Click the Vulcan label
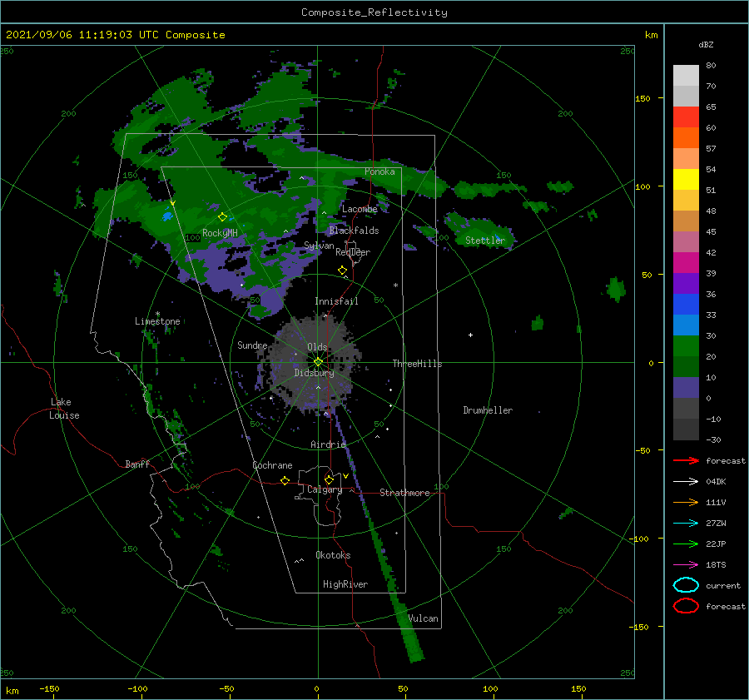The height and width of the screenshot is (700, 749). (x=423, y=618)
